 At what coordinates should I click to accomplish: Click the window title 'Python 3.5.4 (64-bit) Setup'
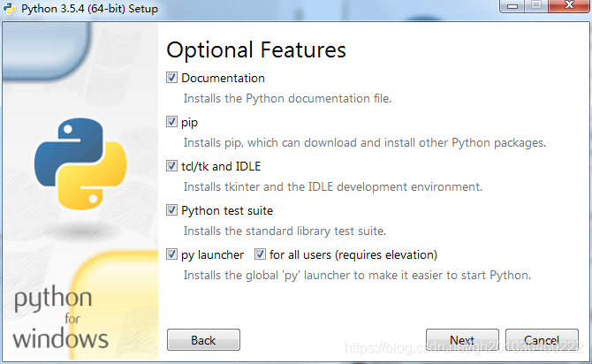pos(89,9)
